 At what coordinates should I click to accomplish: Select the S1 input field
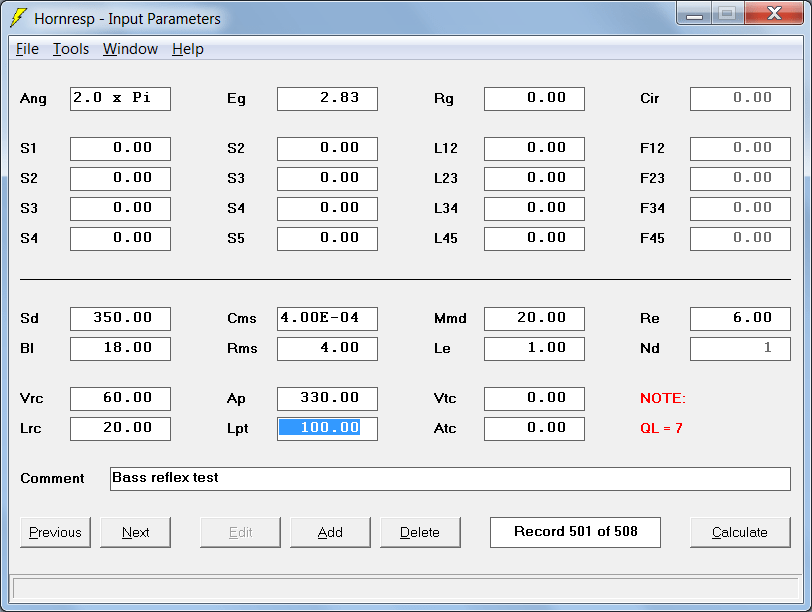pyautogui.click(x=120, y=149)
